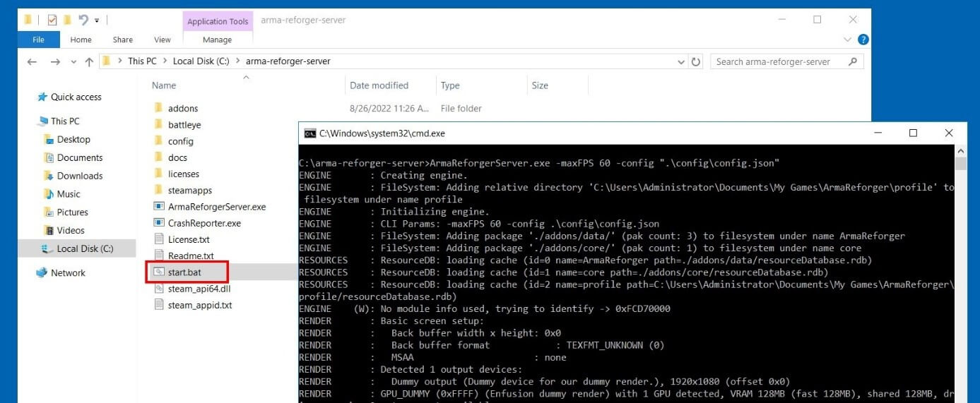Open the File menu tab
The image size is (980, 403).
pyautogui.click(x=38, y=40)
